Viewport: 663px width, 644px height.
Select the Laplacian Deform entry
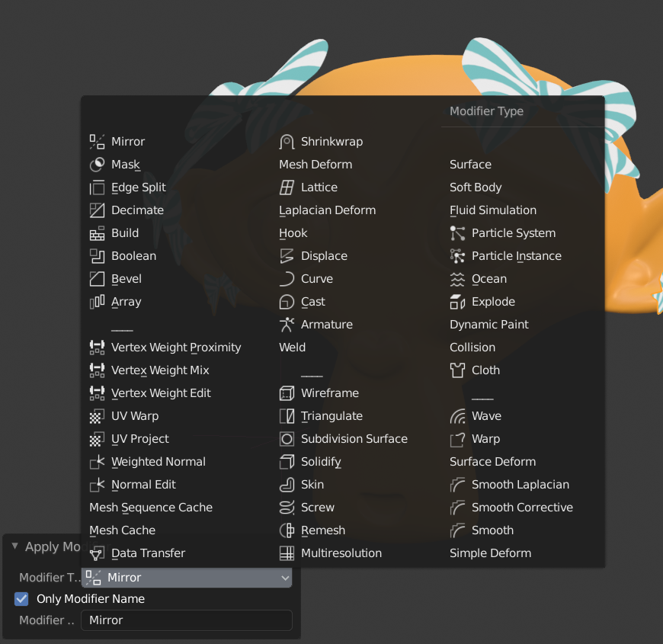point(327,210)
